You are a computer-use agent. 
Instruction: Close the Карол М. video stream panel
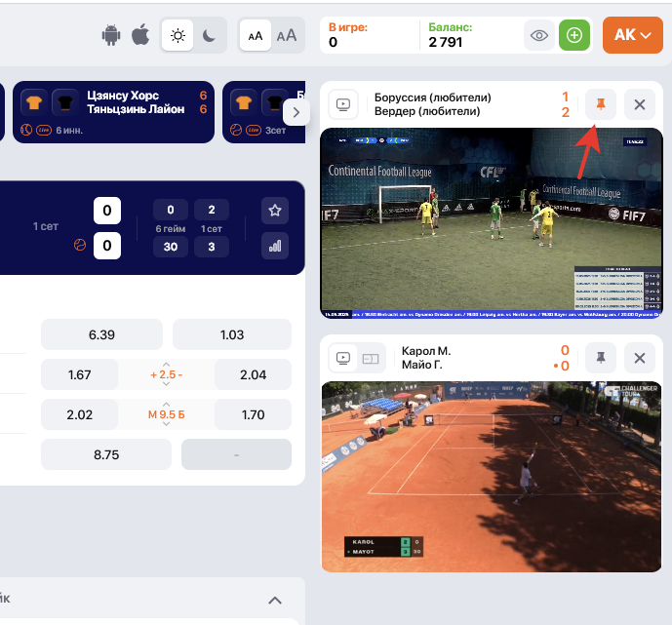tap(640, 358)
